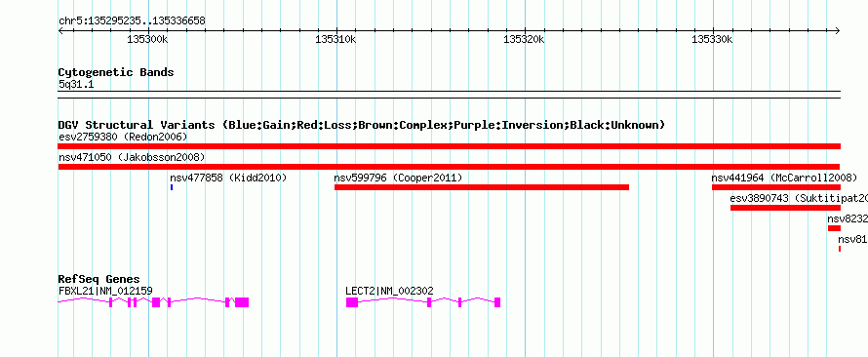
Task: Click the first exon block of LECT2
Action: coord(352,302)
